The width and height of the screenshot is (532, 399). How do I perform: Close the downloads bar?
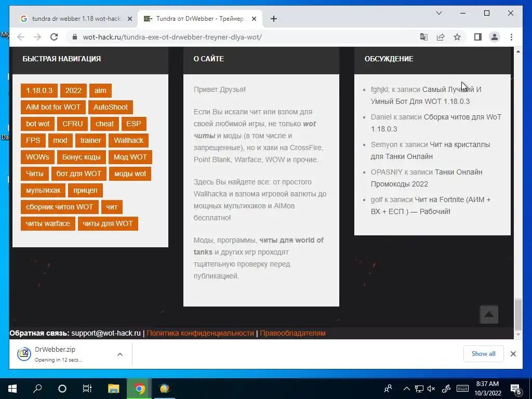point(513,353)
